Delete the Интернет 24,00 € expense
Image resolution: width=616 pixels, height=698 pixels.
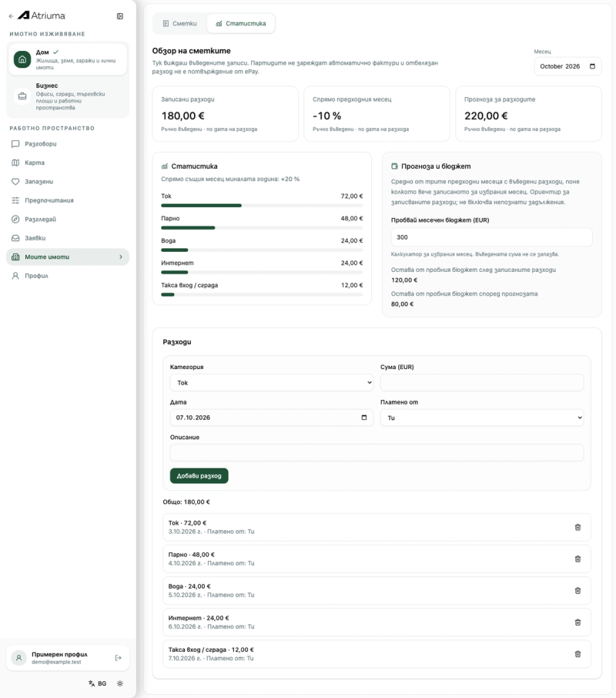pos(577,622)
